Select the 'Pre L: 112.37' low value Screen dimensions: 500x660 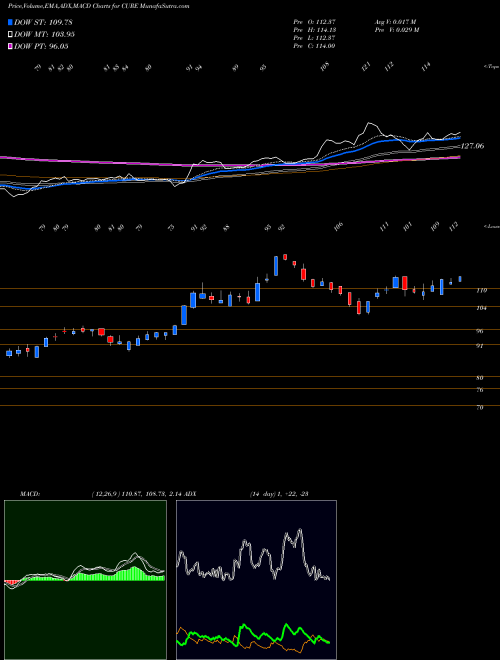click(x=314, y=38)
